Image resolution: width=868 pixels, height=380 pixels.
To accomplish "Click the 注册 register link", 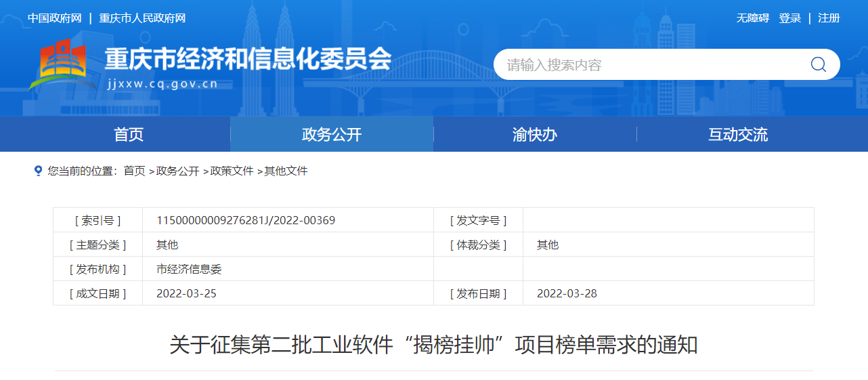I will pyautogui.click(x=829, y=18).
